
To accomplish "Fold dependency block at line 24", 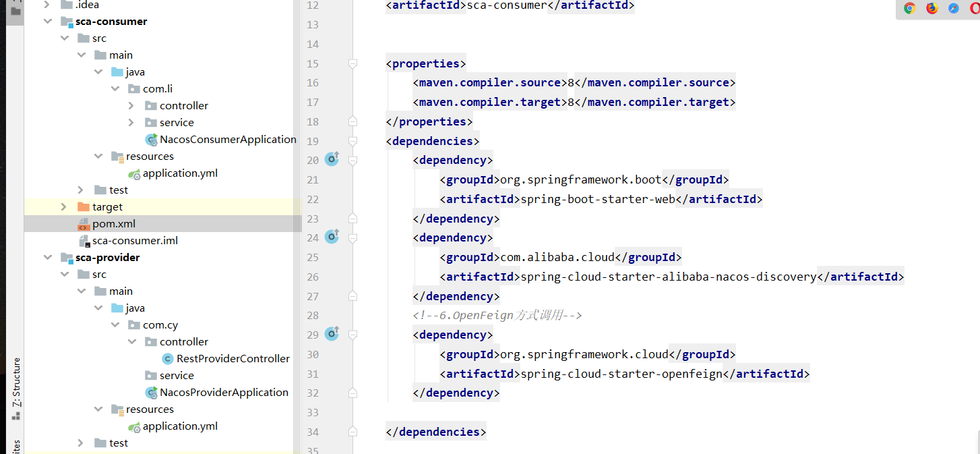I will [x=352, y=237].
